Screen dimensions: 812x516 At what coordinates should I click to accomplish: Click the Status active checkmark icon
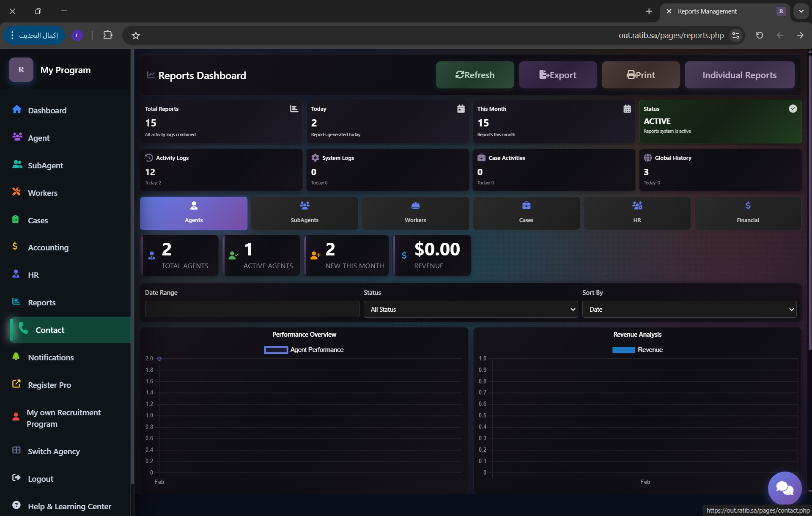(x=793, y=109)
